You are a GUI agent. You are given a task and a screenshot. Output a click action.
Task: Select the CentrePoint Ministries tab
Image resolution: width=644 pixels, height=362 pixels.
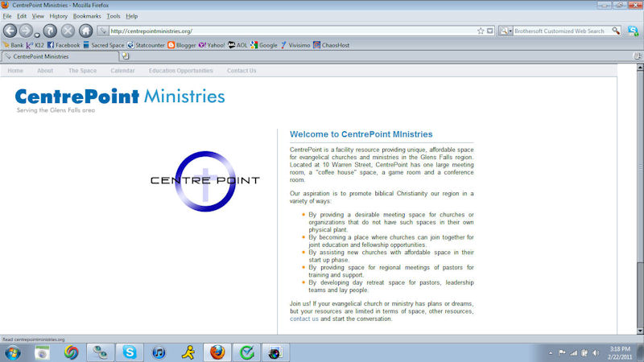coord(40,57)
